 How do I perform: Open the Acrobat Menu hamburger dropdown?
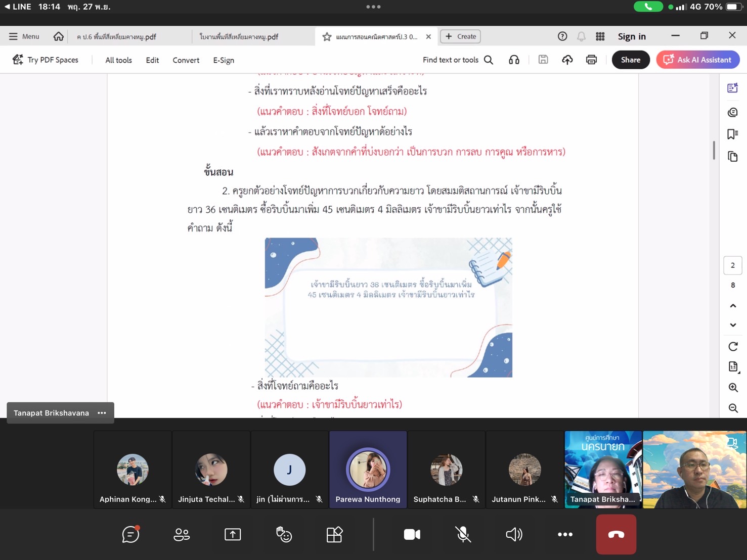point(24,36)
